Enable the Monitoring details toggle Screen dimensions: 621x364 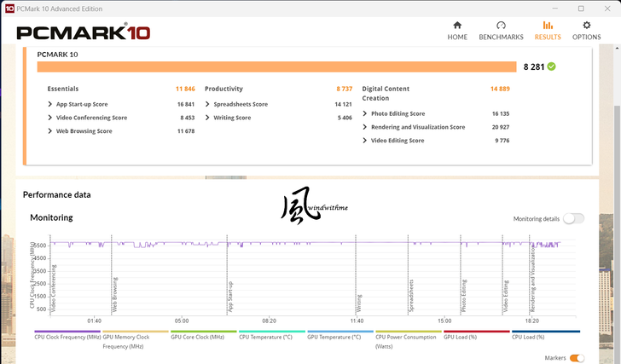point(573,219)
